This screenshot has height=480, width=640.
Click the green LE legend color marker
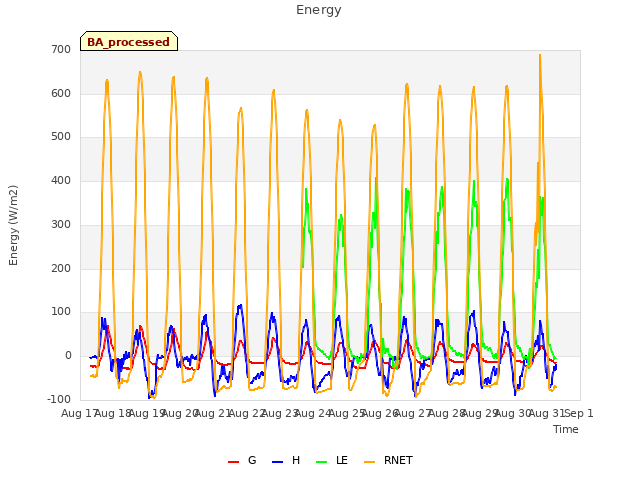click(x=322, y=462)
